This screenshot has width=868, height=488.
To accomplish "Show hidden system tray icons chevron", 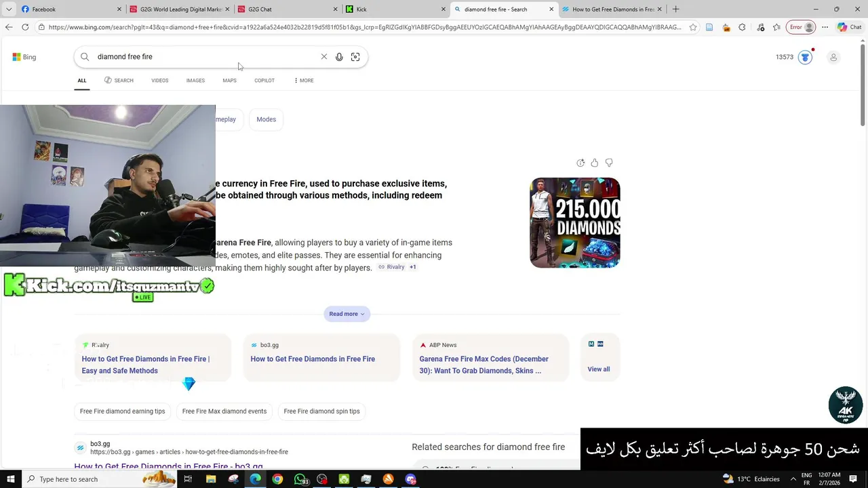I will pos(793,479).
